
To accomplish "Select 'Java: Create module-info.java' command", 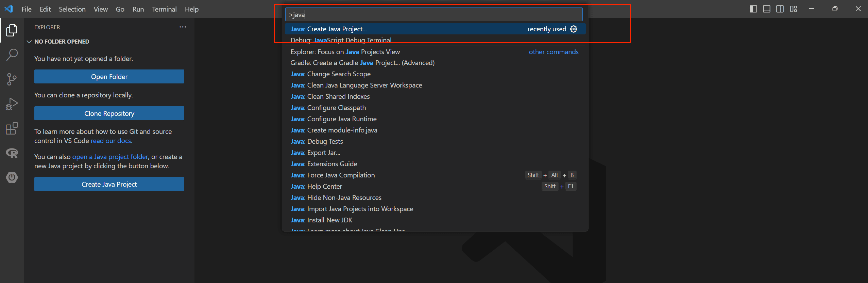I will pos(435,130).
